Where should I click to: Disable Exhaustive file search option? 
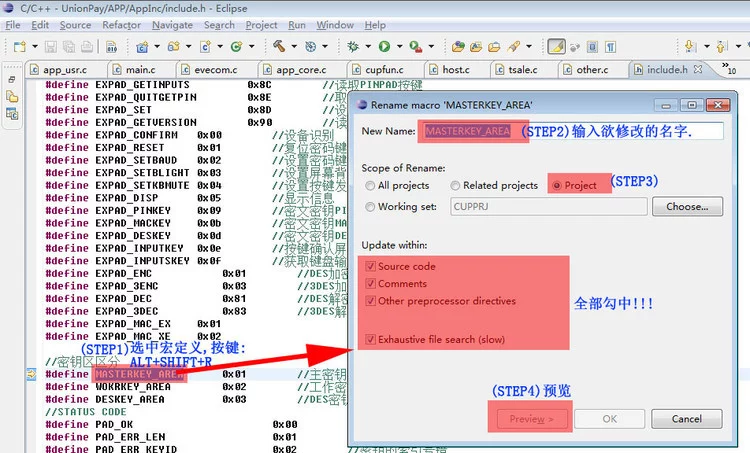372,339
